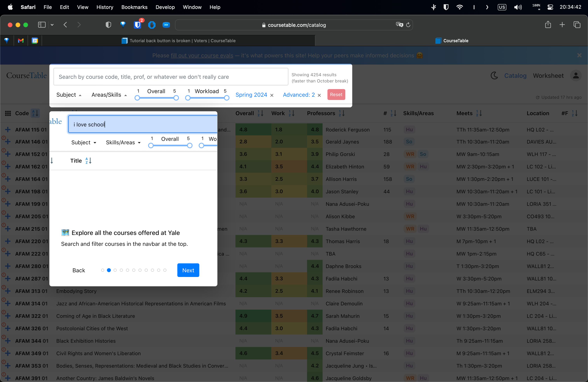Dismiss course evals banner
The width and height of the screenshot is (588, 382).
click(x=579, y=55)
